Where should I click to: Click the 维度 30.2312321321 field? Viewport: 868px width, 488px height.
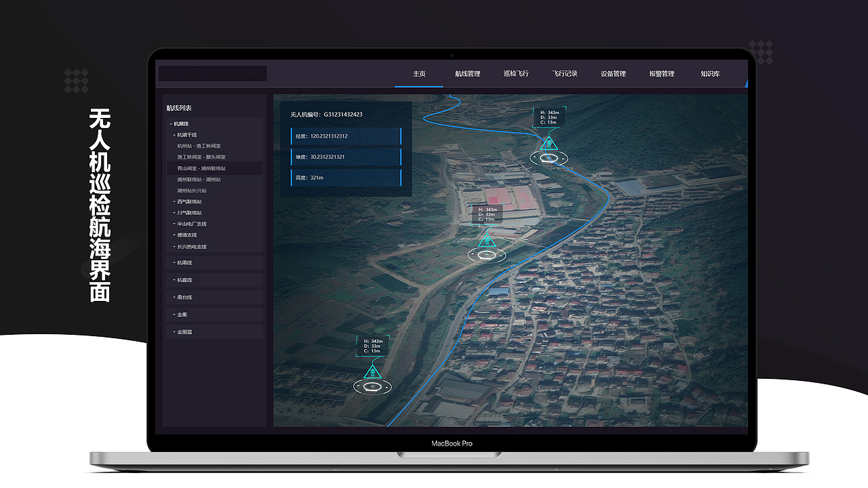pyautogui.click(x=346, y=157)
